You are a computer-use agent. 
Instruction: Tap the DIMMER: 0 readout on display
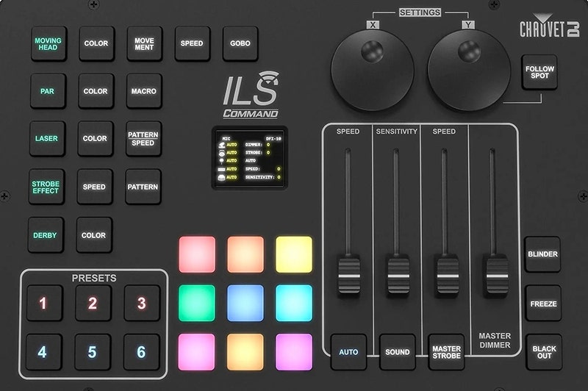tap(258, 145)
